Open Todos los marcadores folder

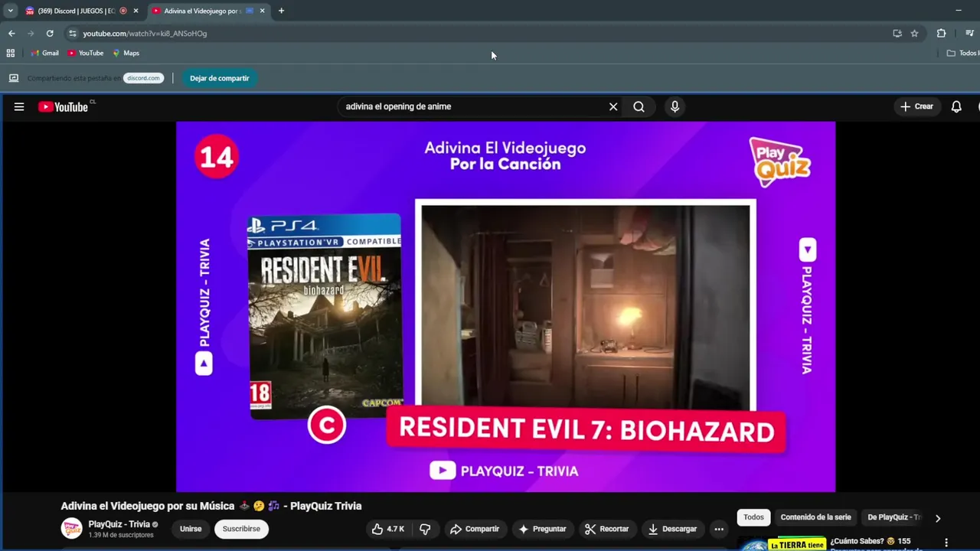[x=962, y=53]
